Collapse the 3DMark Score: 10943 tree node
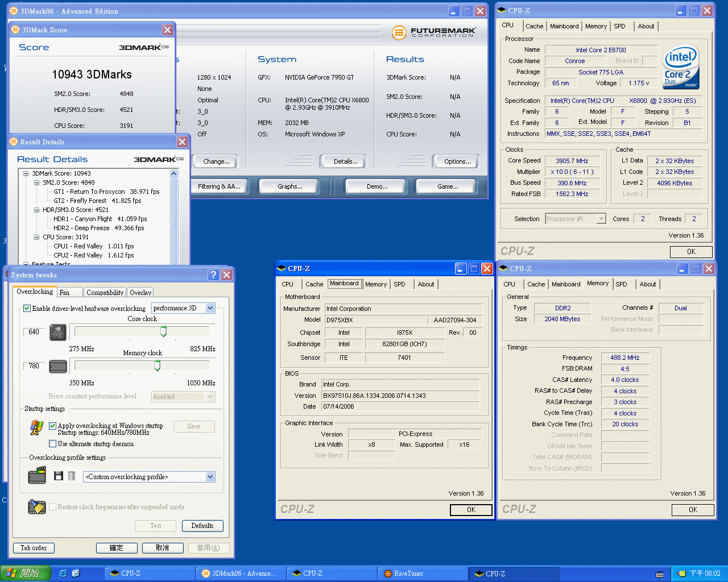Image resolution: width=728 pixels, height=582 pixels. [x=26, y=173]
